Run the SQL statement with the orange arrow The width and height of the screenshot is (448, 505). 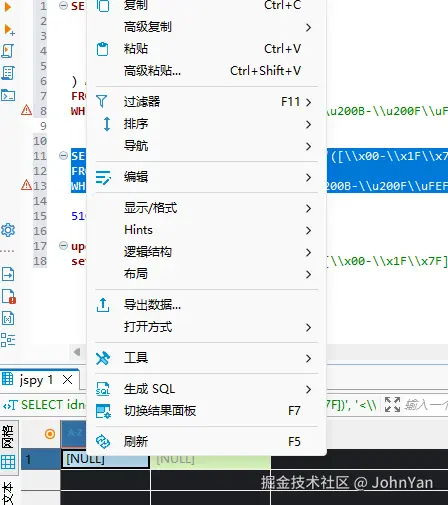[8, 7]
